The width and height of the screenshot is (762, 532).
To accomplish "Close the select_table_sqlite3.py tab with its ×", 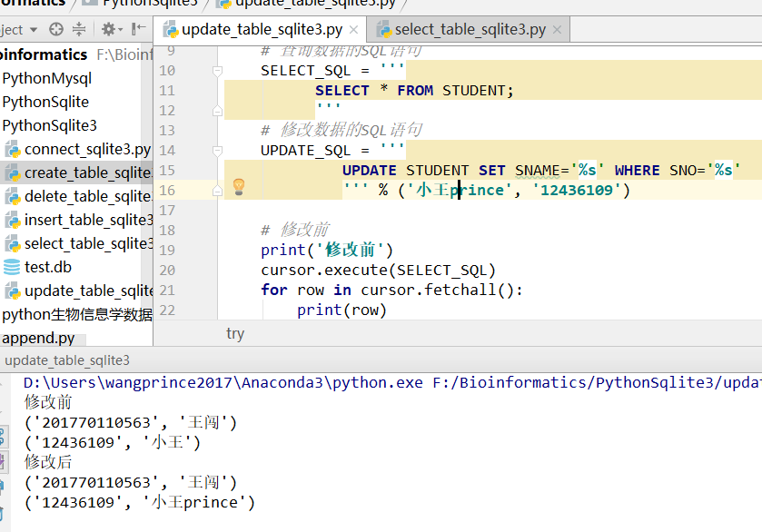I will coord(558,28).
